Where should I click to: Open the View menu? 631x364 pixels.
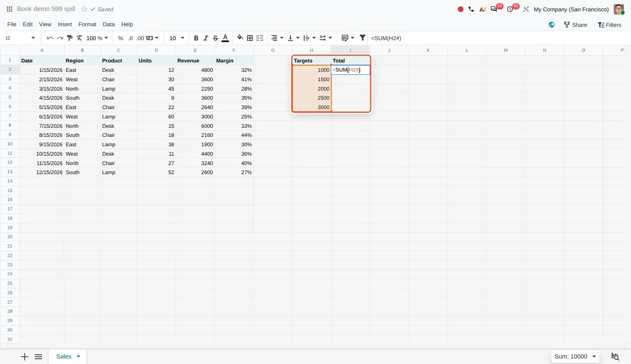click(45, 24)
